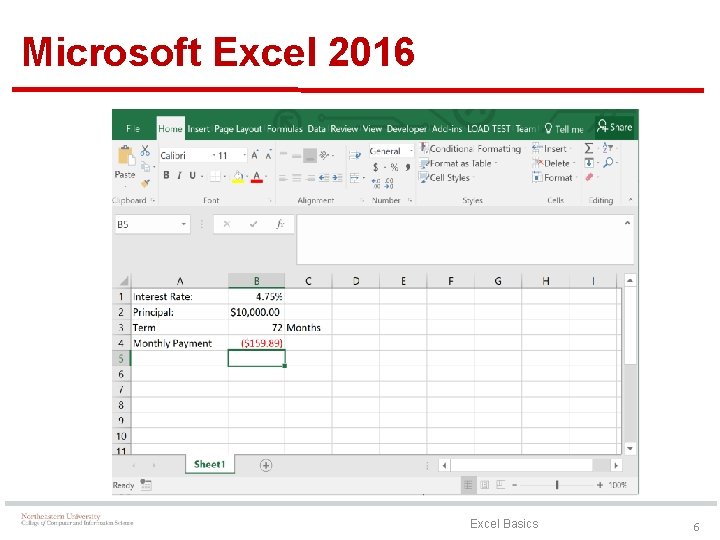Viewport: 720px width, 540px height.
Task: Click AutoSum sigma icon
Action: tap(589, 148)
